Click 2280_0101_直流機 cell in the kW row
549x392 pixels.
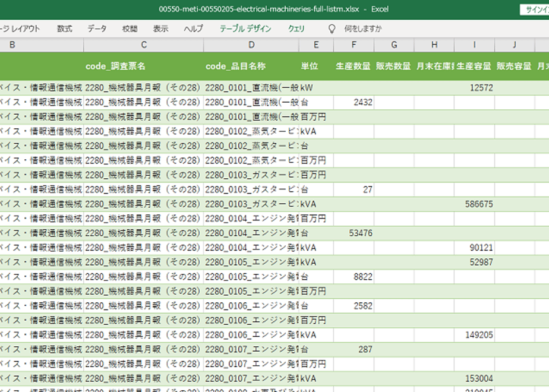click(x=251, y=88)
